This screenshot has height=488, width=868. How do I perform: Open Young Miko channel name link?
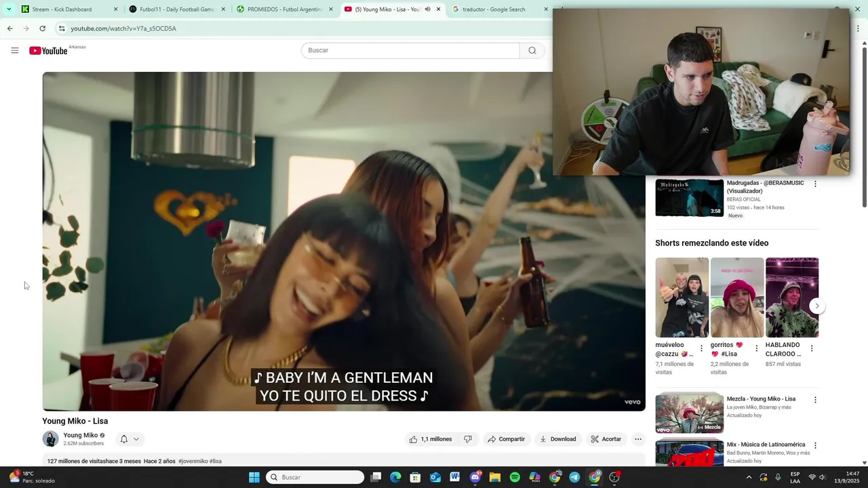(81, 435)
